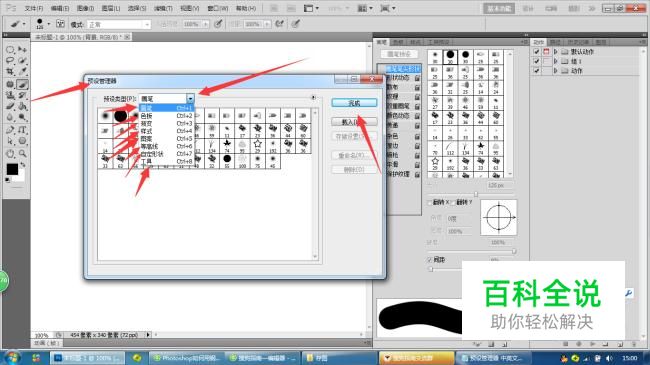Select the Spot Healing Brush tool
This screenshot has height=365, width=650.
coord(10,84)
